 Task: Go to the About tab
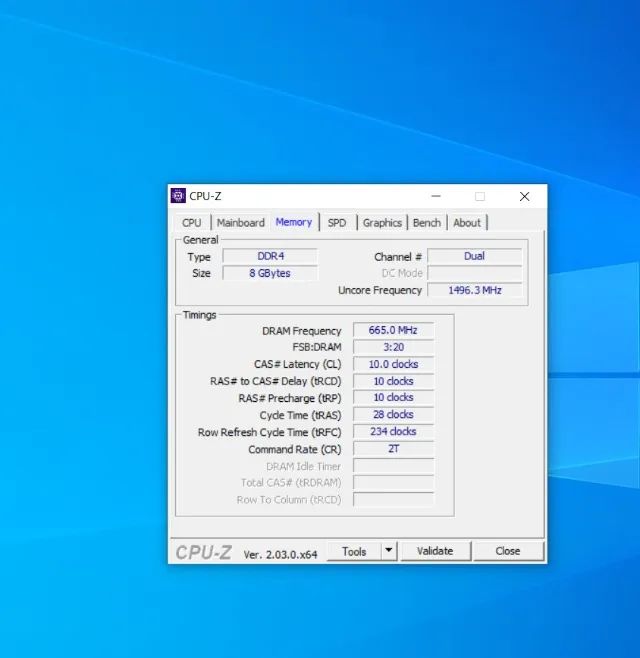click(467, 222)
